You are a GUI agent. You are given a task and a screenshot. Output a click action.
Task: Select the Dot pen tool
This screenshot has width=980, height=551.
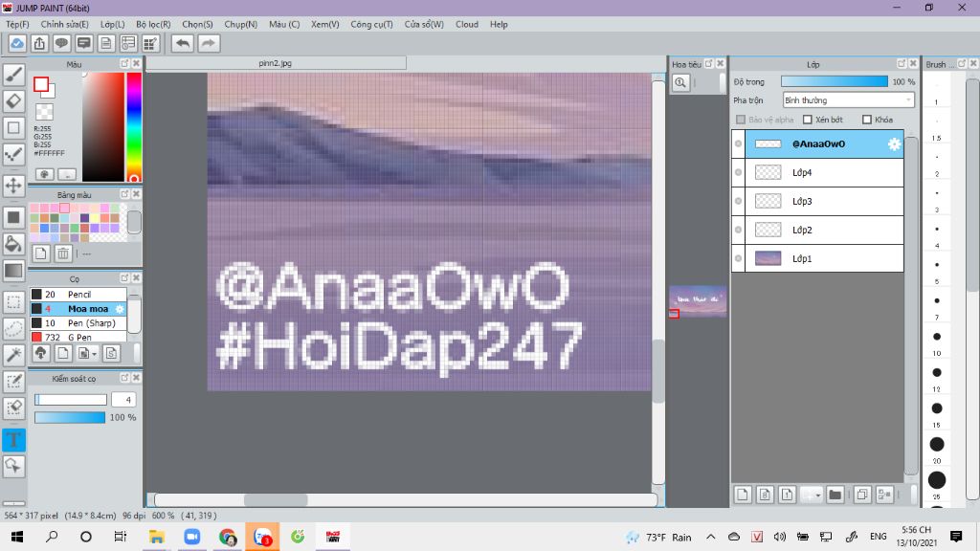(13, 155)
